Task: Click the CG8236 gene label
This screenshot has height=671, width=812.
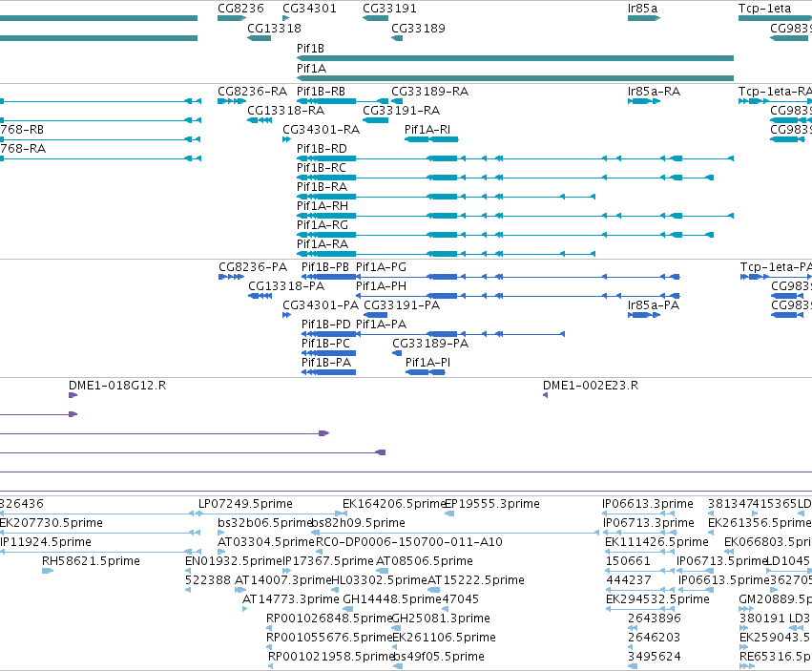Action: click(240, 9)
